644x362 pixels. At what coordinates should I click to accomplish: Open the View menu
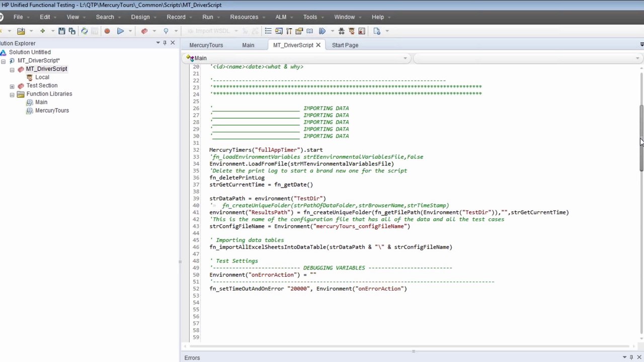pos(73,17)
